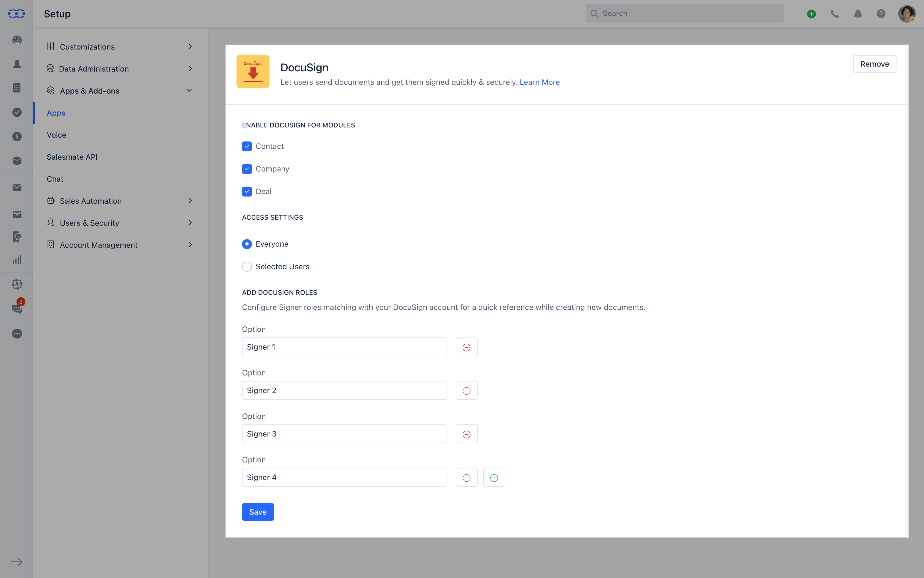Add a new role with green plus

click(x=494, y=478)
